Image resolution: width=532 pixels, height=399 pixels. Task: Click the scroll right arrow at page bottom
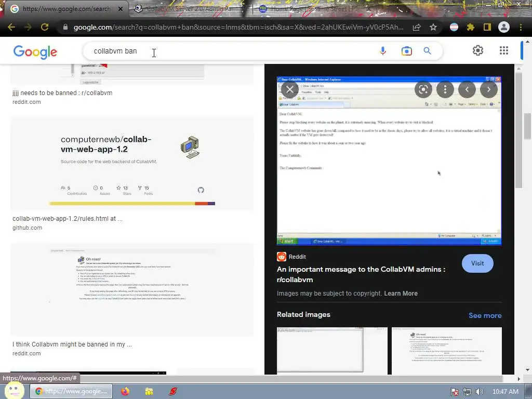(518, 379)
